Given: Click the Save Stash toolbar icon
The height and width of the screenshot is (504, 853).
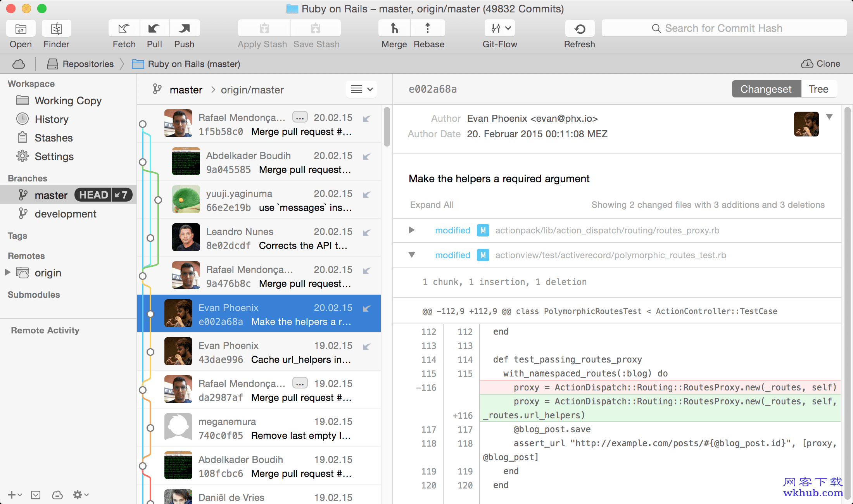Looking at the screenshot, I should pos(316,29).
